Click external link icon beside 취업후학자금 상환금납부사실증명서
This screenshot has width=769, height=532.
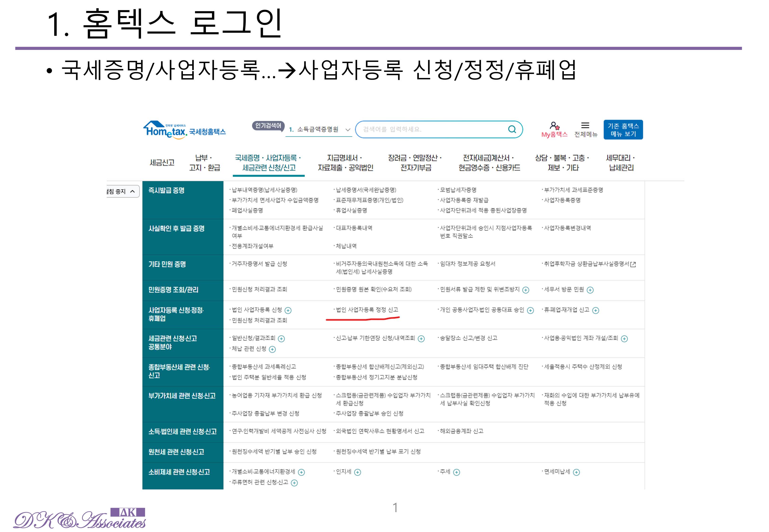click(x=633, y=264)
